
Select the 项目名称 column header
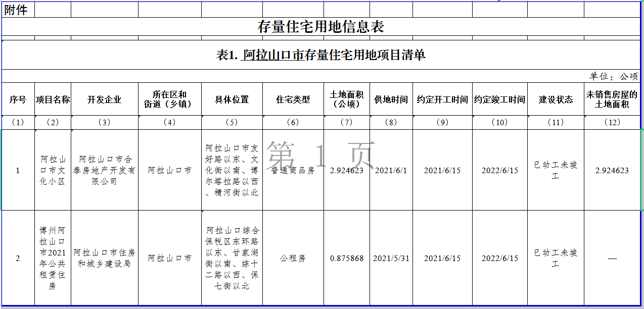tap(53, 99)
